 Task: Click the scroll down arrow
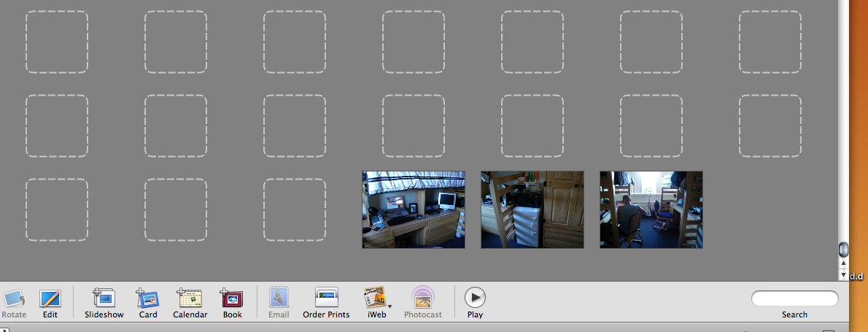[844, 274]
